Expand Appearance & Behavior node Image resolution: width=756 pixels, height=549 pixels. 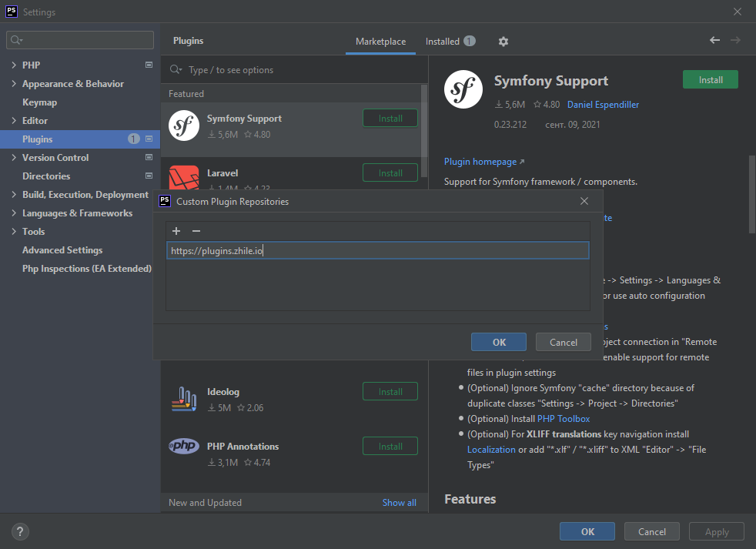coord(14,83)
